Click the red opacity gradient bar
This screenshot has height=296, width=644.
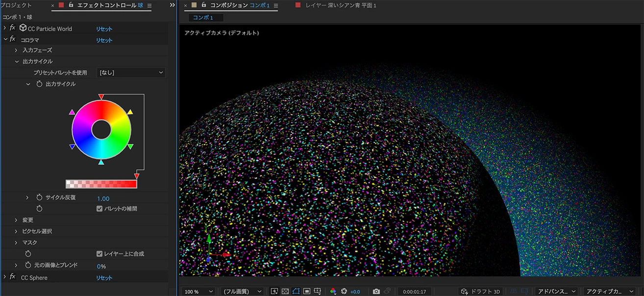click(101, 184)
